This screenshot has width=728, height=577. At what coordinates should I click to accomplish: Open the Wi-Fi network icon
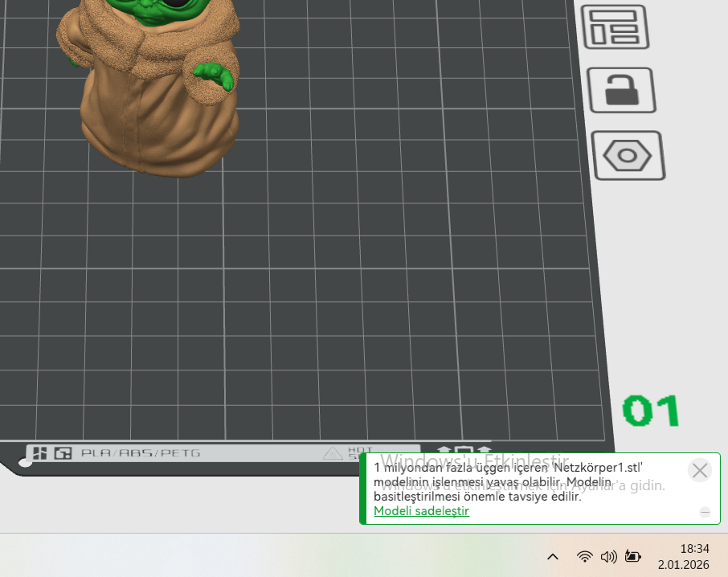coord(585,556)
